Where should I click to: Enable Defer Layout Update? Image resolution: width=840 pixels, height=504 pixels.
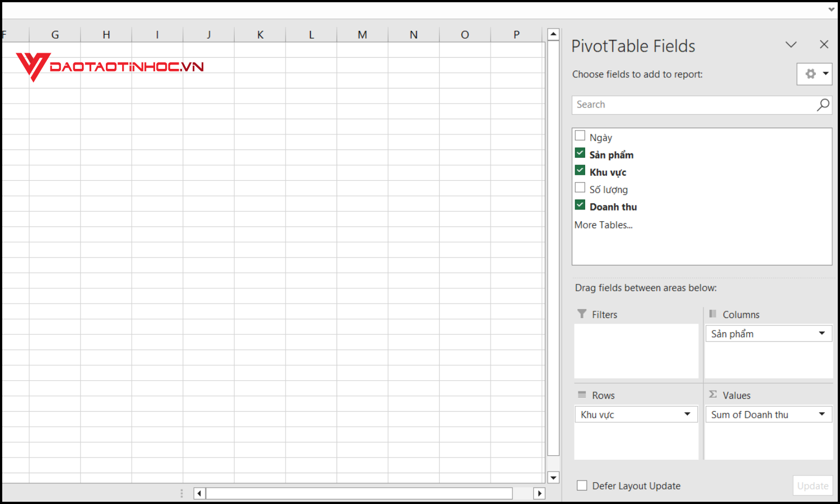pyautogui.click(x=582, y=486)
